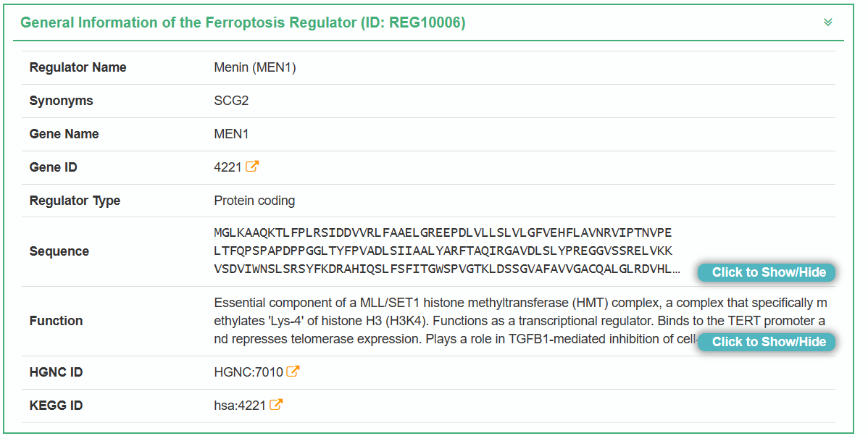868x436 pixels.
Task: Open the HGNC:7010 external link icon
Action: coord(293,372)
